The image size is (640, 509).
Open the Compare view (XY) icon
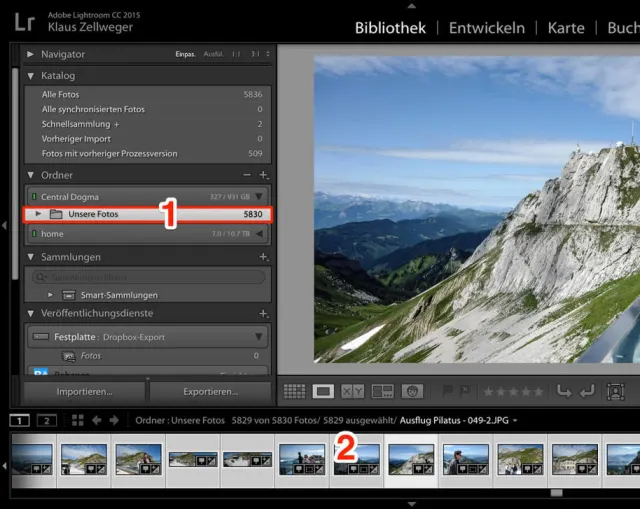click(352, 392)
